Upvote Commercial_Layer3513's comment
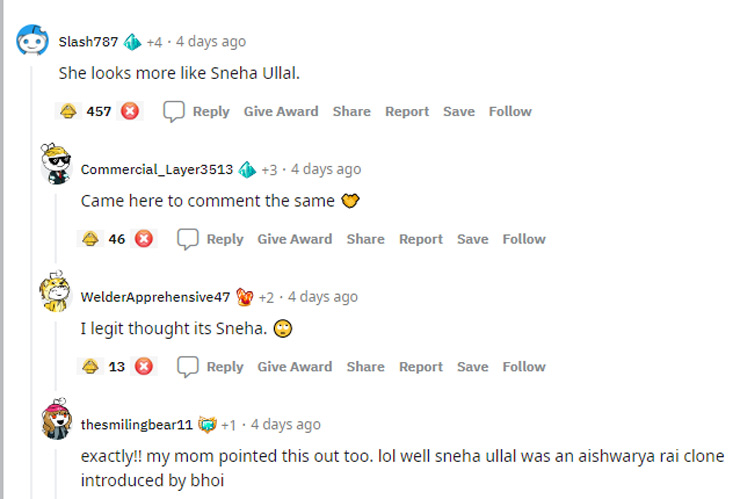The width and height of the screenshot is (740, 499). coord(91,239)
